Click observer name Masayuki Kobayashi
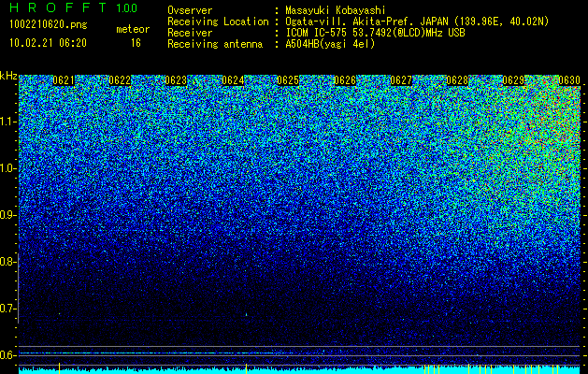Image resolution: width=588 pixels, height=374 pixels. (x=336, y=10)
